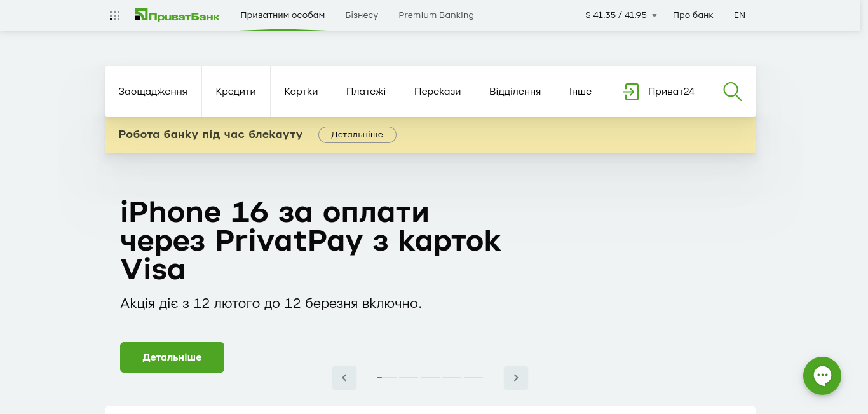Select the first slide indicator
868x414 pixels.
pyautogui.click(x=387, y=378)
